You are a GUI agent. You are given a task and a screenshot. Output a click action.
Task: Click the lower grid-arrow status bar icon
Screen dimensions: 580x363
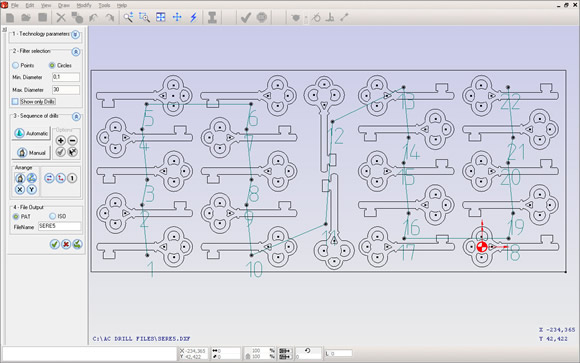[x=284, y=357]
